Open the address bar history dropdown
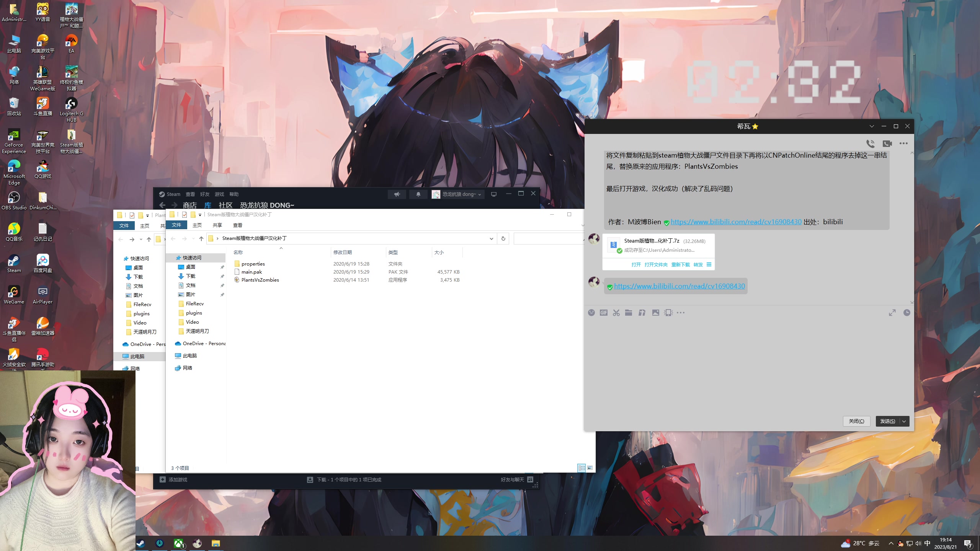This screenshot has height=551, width=980. click(x=491, y=239)
